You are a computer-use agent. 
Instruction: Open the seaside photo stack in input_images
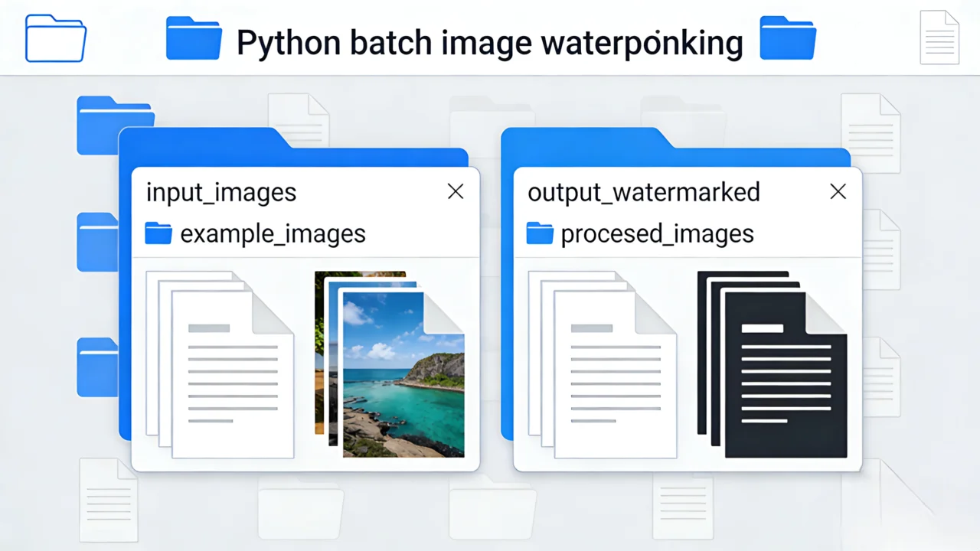[x=390, y=364]
